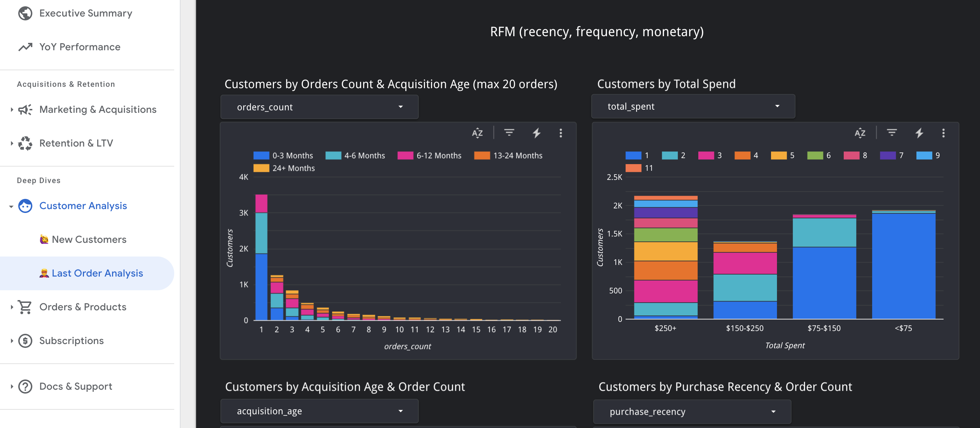Go to Last Order Analysis page
Image resolution: width=980 pixels, height=428 pixels.
(97, 273)
